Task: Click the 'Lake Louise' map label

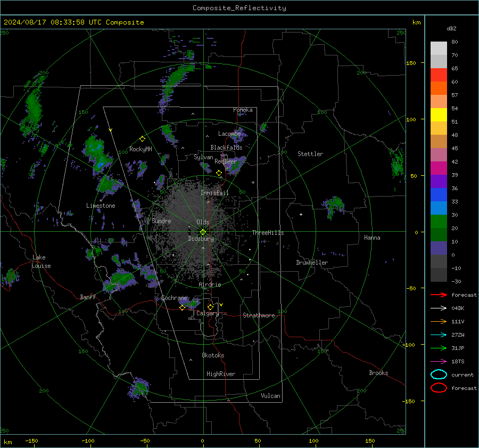Action: pos(41,262)
